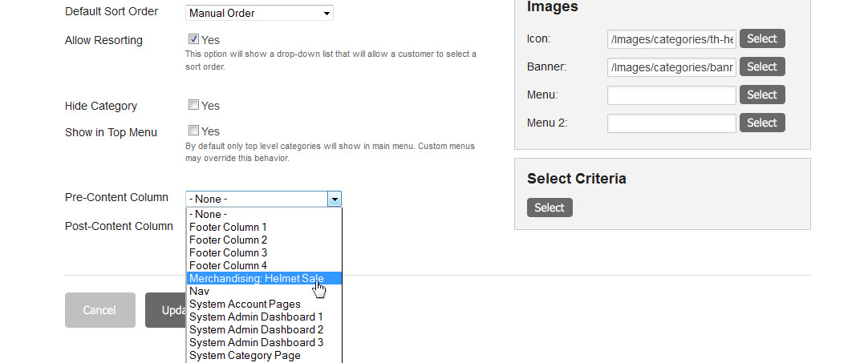This screenshot has width=868, height=363.
Task: Toggle the Allow Resorting checkbox
Action: pyautogui.click(x=193, y=39)
